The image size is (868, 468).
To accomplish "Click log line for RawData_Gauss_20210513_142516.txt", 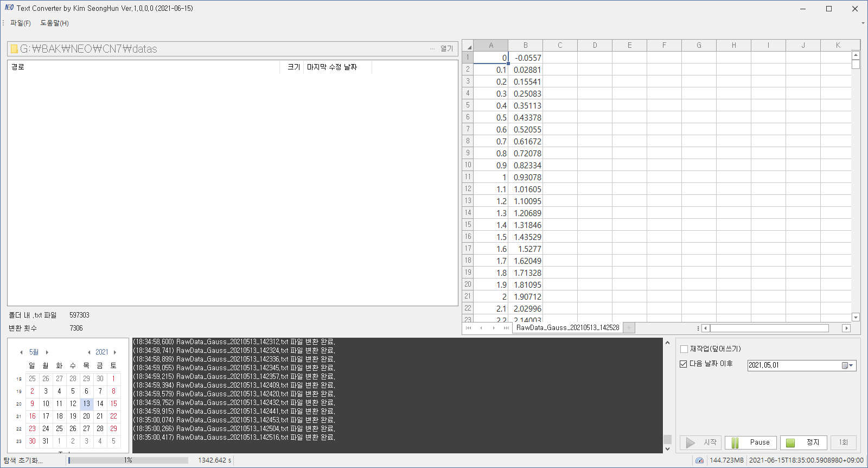I will 234,437.
